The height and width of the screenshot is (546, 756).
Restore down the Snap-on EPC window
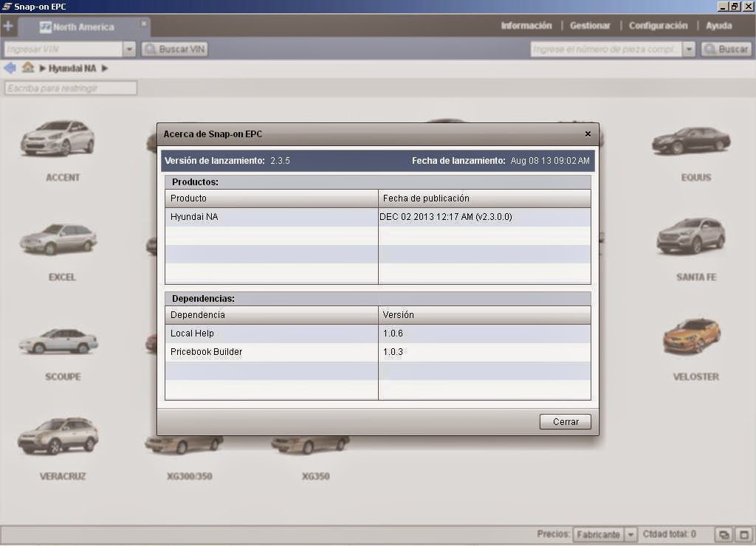pos(735,6)
